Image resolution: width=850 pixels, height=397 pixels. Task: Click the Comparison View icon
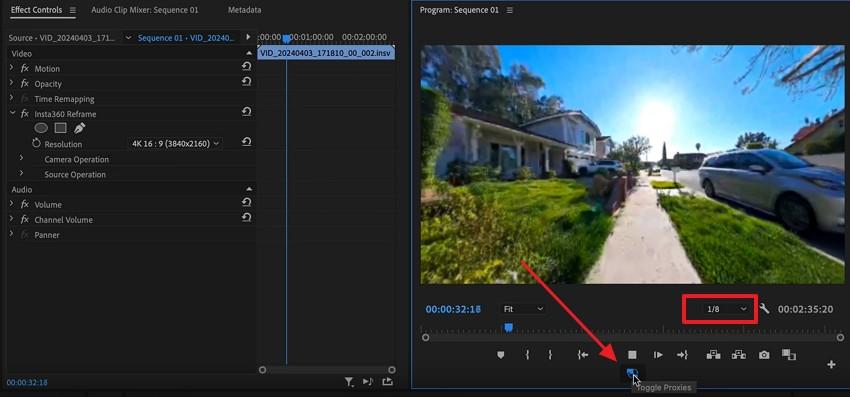point(789,355)
